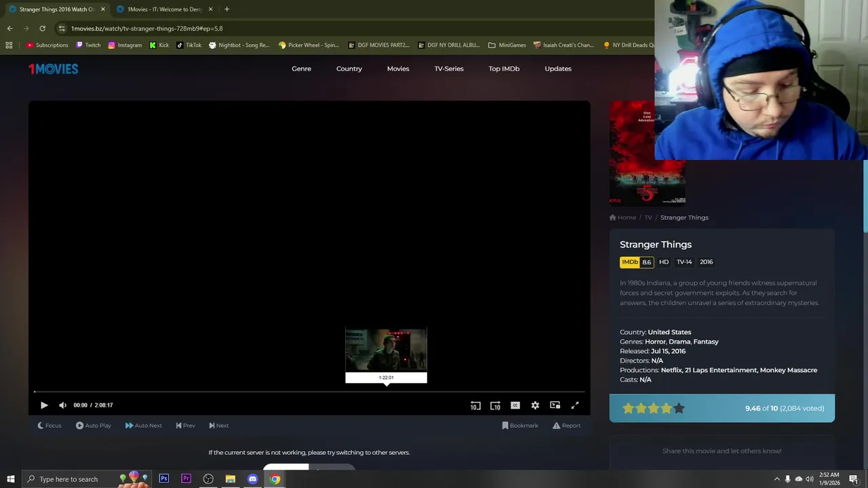Click Home breadcrumb link

623,218
